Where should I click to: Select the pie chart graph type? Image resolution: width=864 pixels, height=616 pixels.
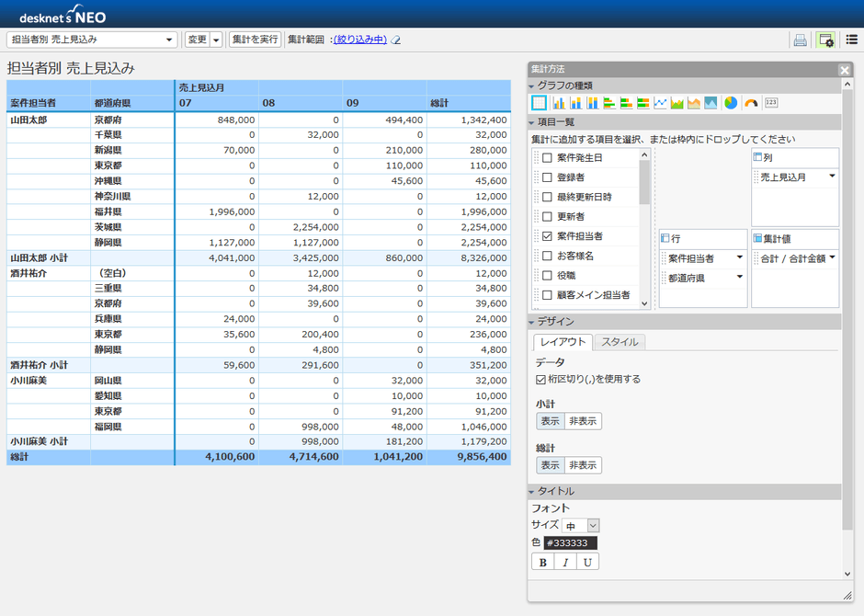(x=731, y=103)
